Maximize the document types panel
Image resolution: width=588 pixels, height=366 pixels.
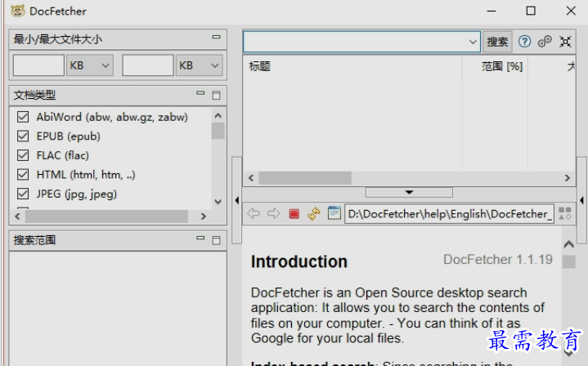click(x=217, y=95)
